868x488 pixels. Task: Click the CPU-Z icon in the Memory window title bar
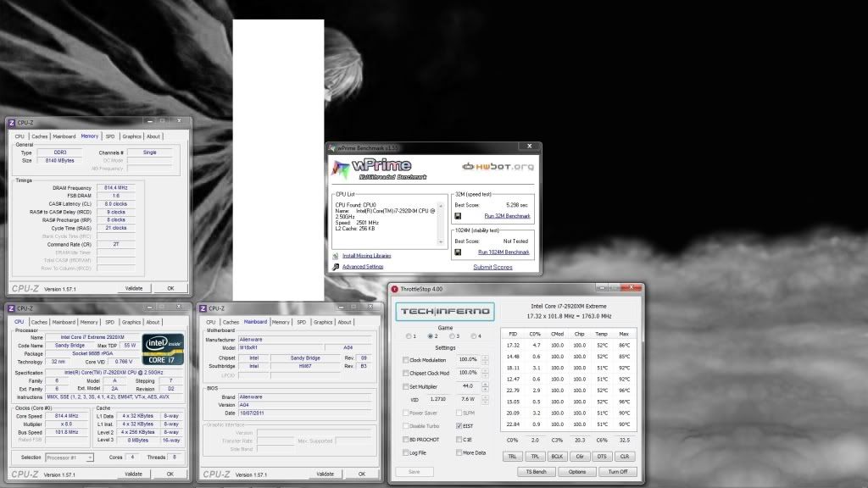click(12, 123)
